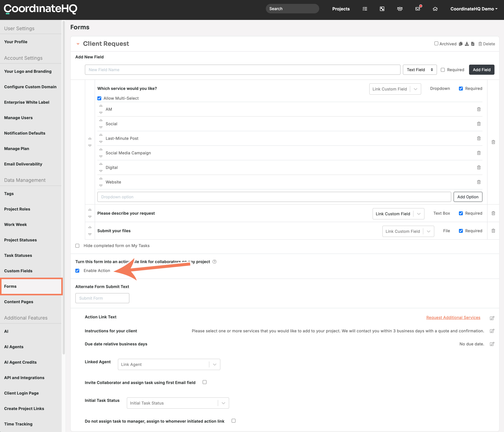Open the Initial Task Status dropdown
The height and width of the screenshot is (432, 504).
click(178, 403)
